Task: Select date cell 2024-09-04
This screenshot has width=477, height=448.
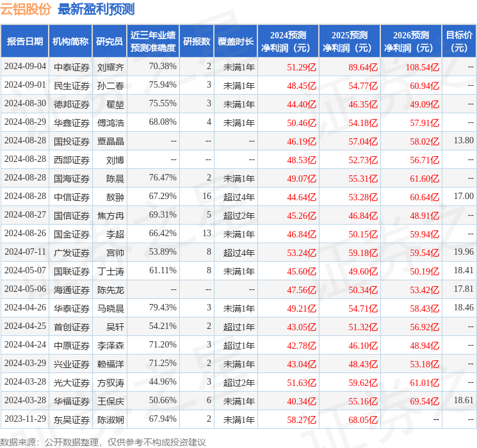Action: 25,67
